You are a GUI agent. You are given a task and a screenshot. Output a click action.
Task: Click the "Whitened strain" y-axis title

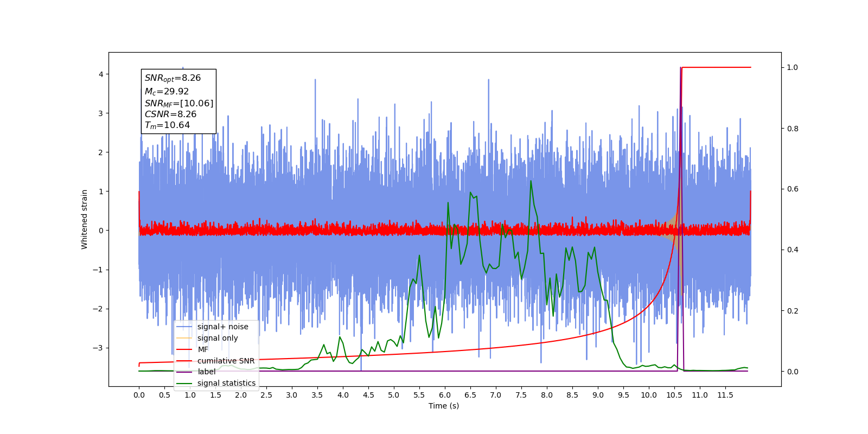[84, 219]
